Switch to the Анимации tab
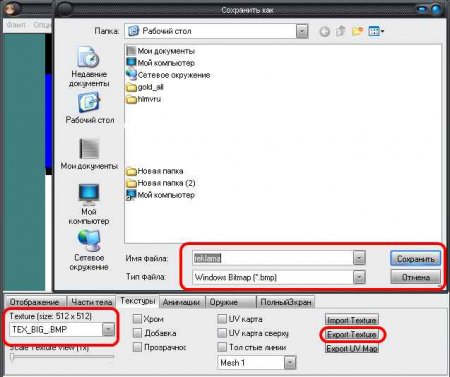Viewport: 450px width, 377px height. [181, 302]
